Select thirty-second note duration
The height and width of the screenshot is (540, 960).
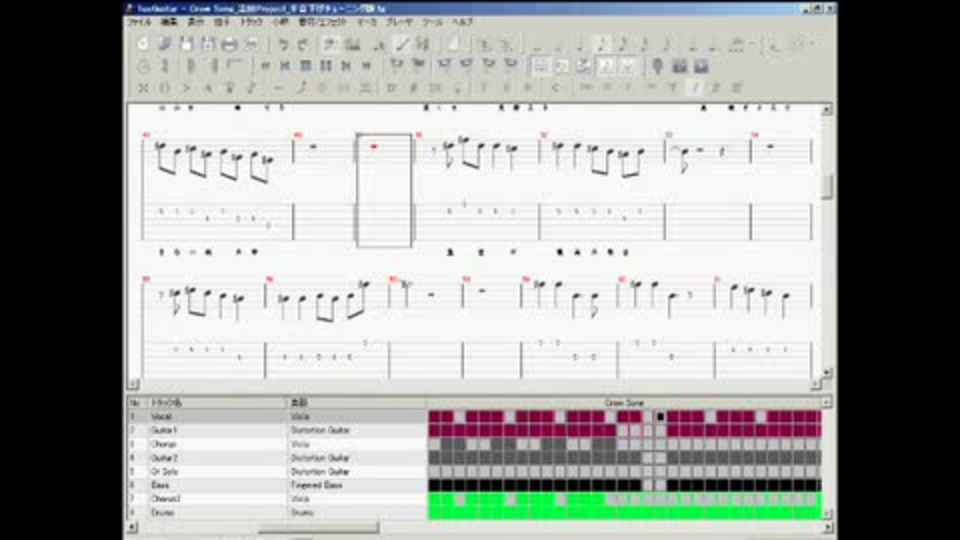[x=644, y=44]
